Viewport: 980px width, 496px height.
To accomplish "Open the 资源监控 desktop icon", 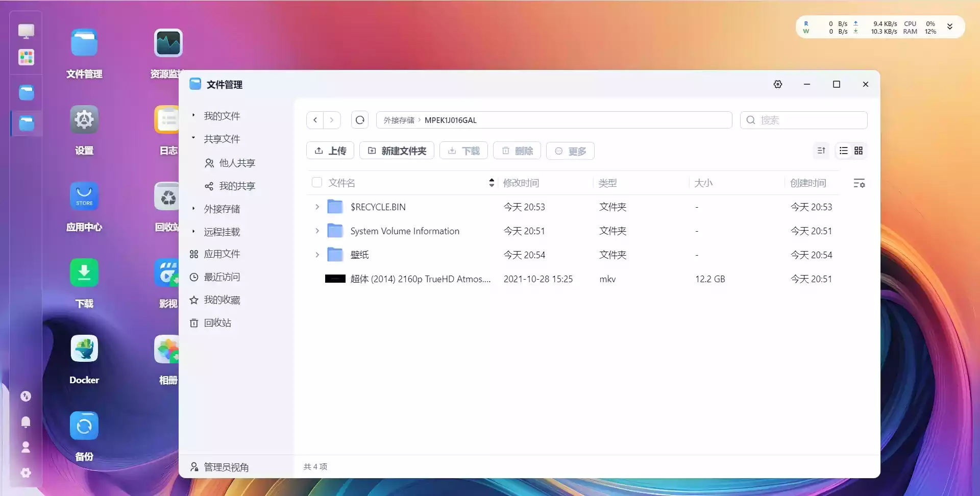I will coord(168,44).
